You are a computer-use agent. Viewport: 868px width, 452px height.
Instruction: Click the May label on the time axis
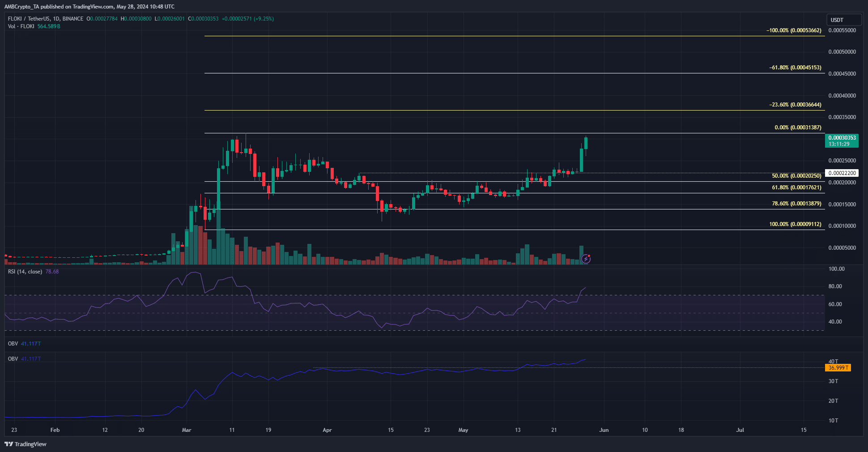tap(463, 430)
